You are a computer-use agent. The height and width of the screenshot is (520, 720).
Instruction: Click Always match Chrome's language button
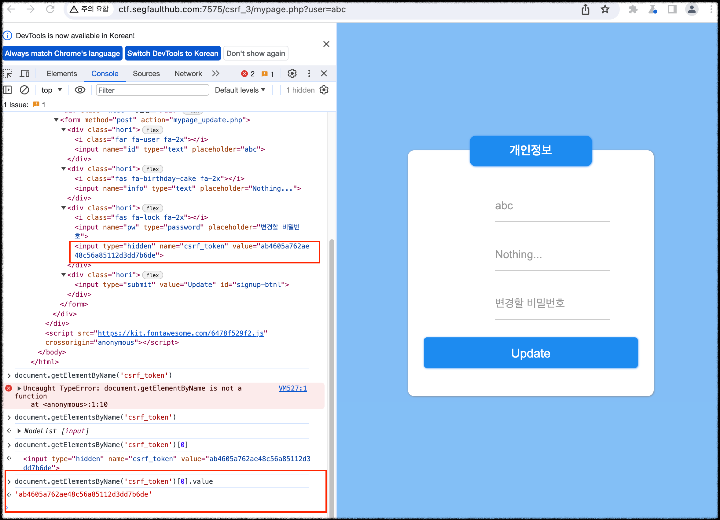(x=62, y=53)
